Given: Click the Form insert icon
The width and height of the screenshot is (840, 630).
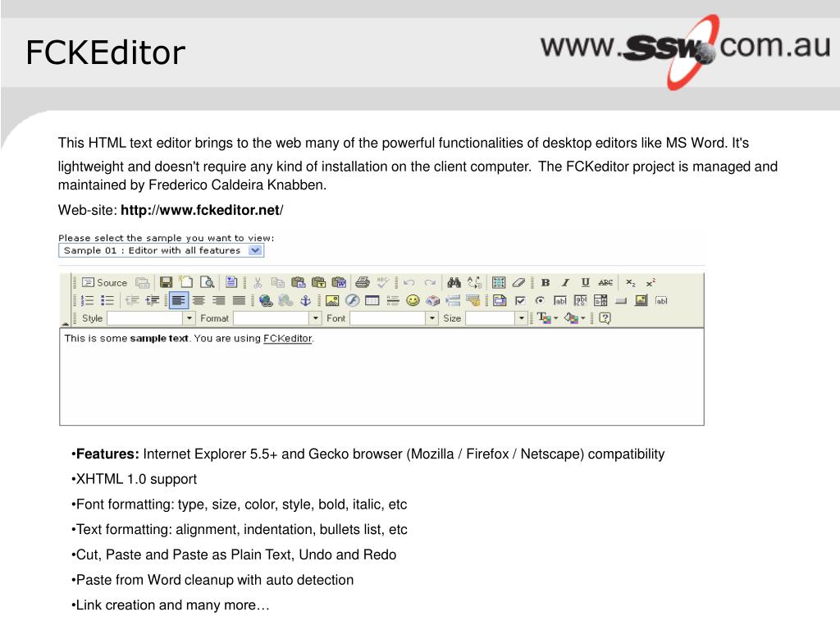Looking at the screenshot, I should point(500,300).
